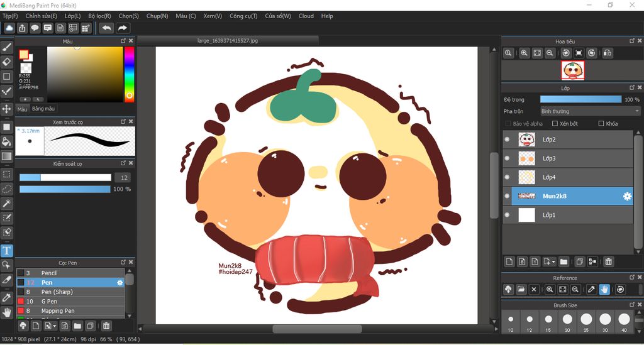Select the rectangular Selection tool
Screen dimensions: 644x345
pyautogui.click(x=6, y=174)
